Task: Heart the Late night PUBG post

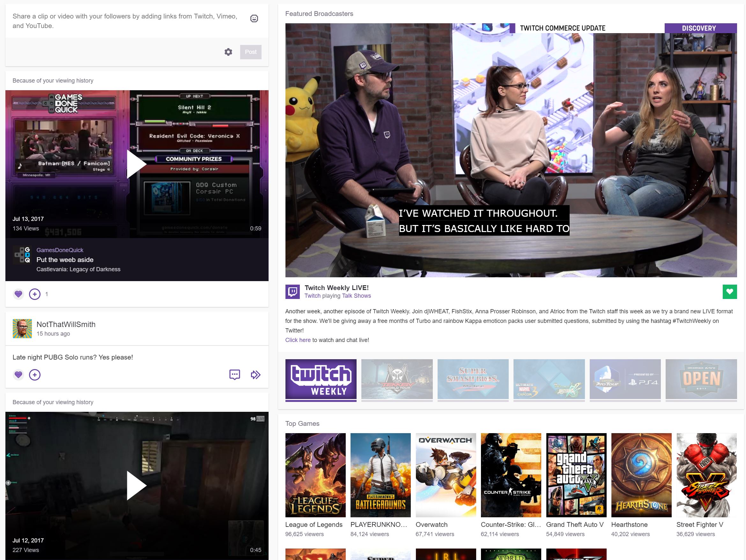Action: 18,375
